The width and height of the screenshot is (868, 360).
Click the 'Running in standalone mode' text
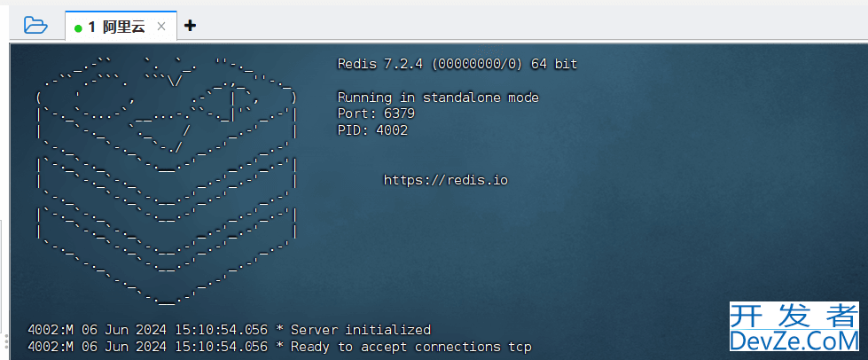(438, 98)
